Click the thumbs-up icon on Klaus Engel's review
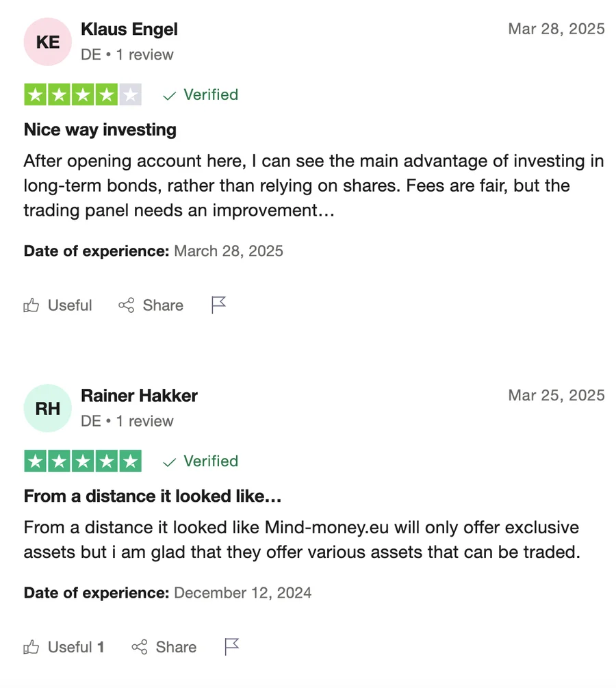 pos(31,305)
